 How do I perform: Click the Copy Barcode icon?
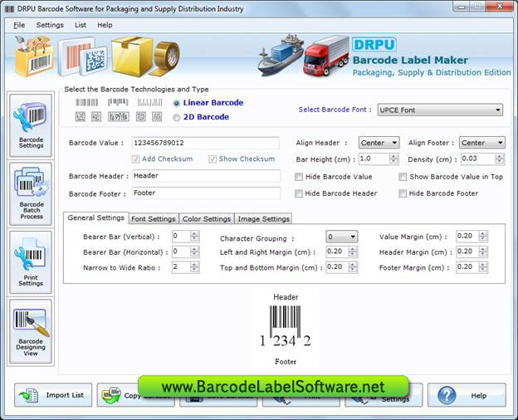pos(111,395)
